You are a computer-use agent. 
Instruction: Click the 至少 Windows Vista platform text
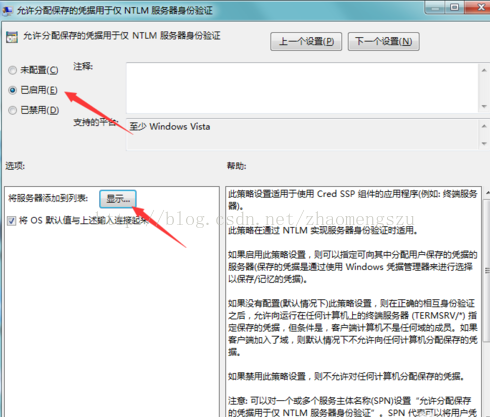point(170,127)
